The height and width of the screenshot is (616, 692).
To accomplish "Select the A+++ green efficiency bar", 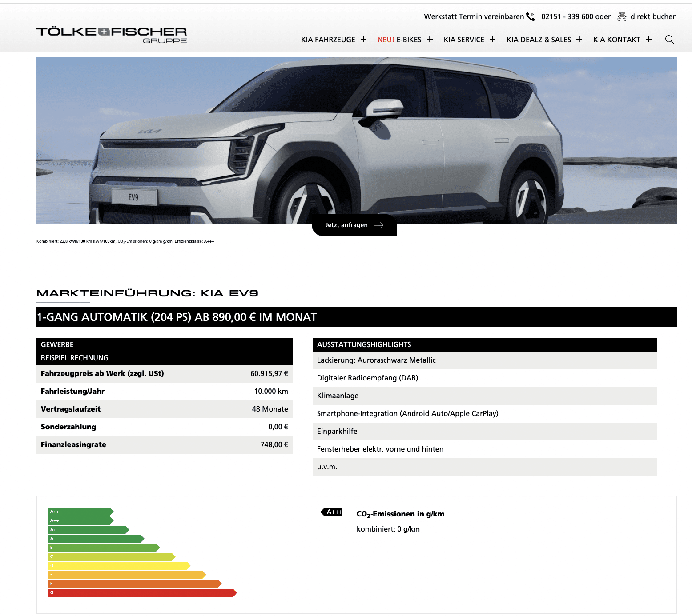I will click(81, 512).
